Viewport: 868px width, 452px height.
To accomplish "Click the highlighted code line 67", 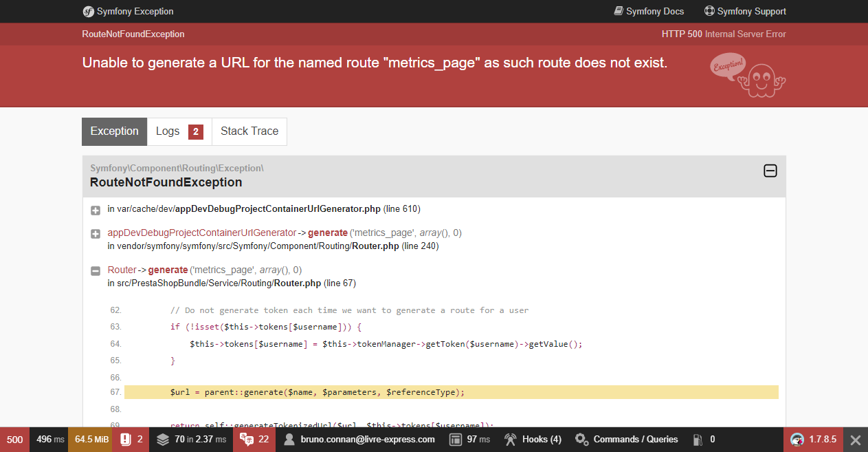I will coord(452,392).
